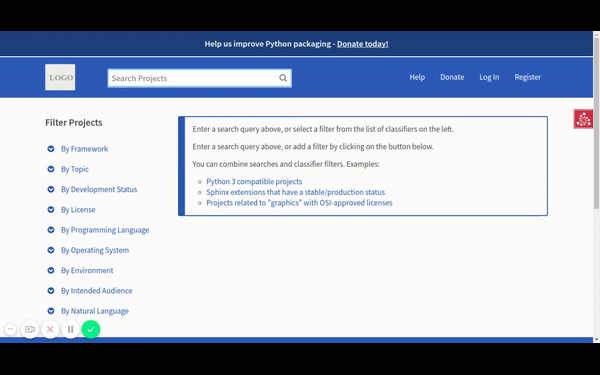
Task: Open Python 3 compatible projects example
Action: pyautogui.click(x=254, y=181)
